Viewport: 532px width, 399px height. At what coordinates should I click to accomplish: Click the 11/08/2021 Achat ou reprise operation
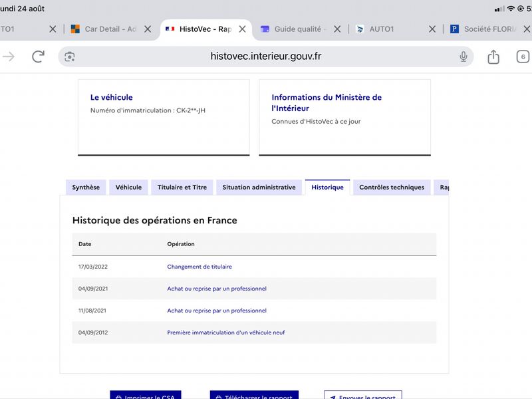point(217,311)
